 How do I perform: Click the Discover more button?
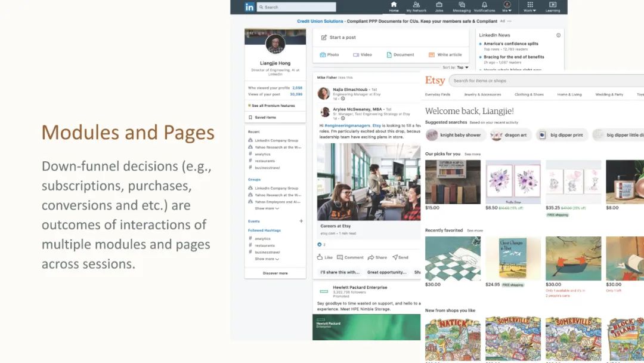click(x=275, y=273)
